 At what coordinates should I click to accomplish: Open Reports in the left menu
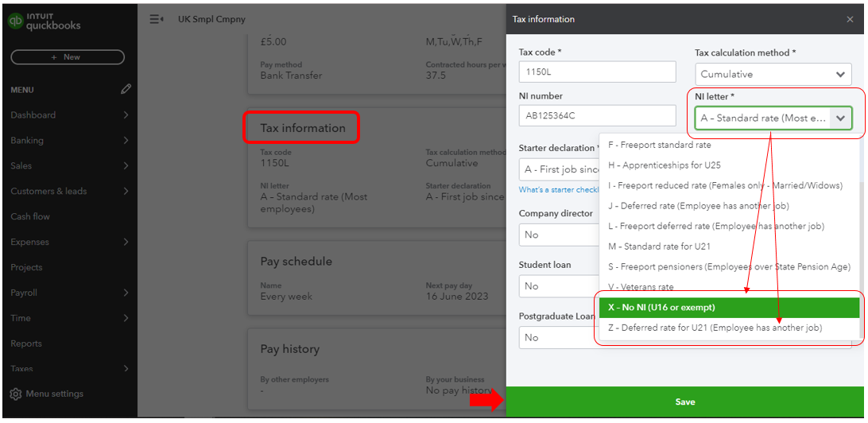point(26,343)
